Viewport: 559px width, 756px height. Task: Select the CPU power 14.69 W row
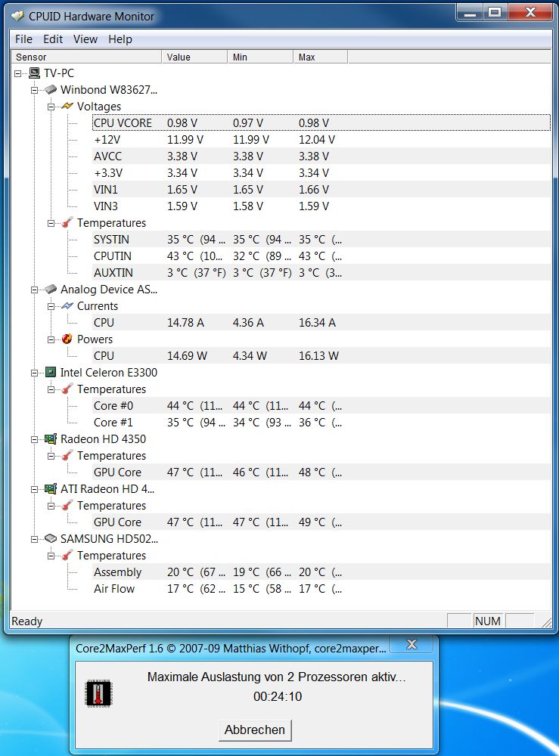pos(321,356)
